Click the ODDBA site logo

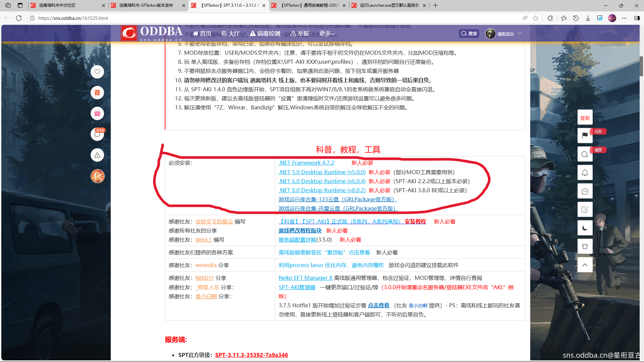152,33
